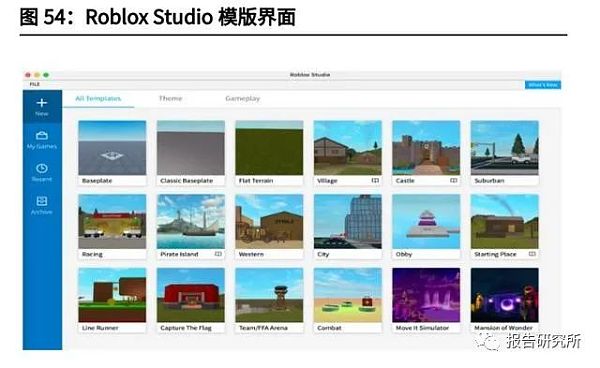
Task: Click the Baseplate label text
Action: (x=97, y=181)
